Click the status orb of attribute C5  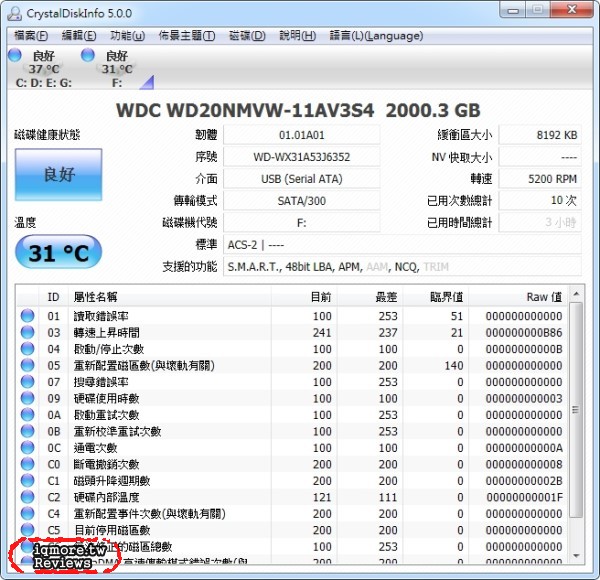click(x=27, y=529)
